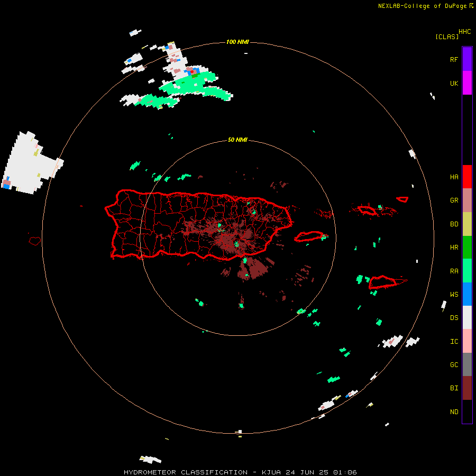The height and width of the screenshot is (476, 476).
Task: Click the gray GC legend swatch
Action: (467, 364)
